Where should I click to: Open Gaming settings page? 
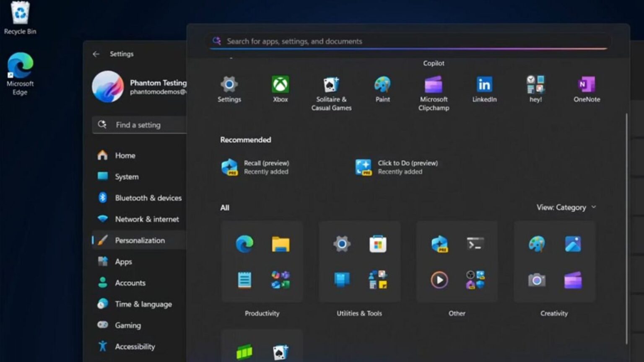coord(139,325)
